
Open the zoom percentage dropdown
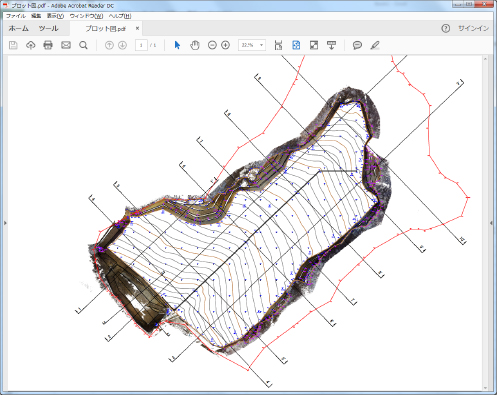click(x=262, y=45)
